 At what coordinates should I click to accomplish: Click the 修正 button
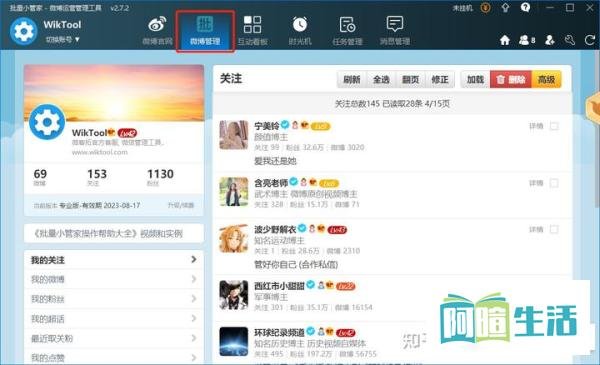(440, 80)
